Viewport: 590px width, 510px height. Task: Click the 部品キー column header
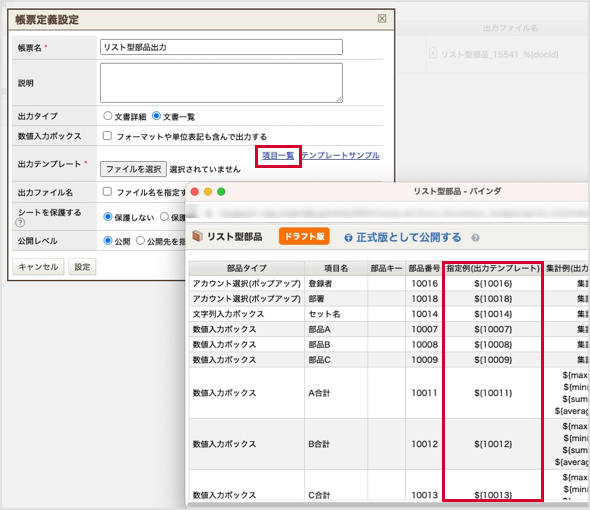(x=386, y=268)
